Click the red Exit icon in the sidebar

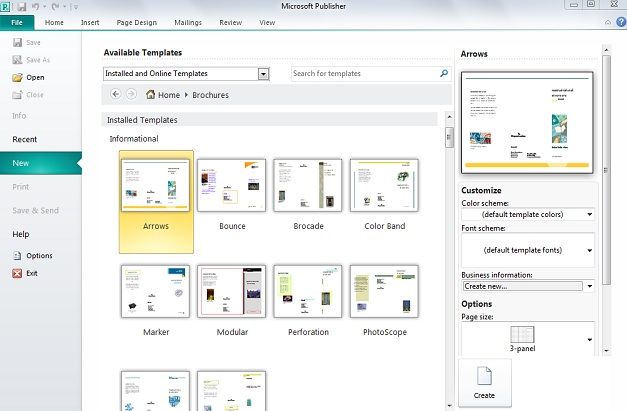click(x=17, y=273)
